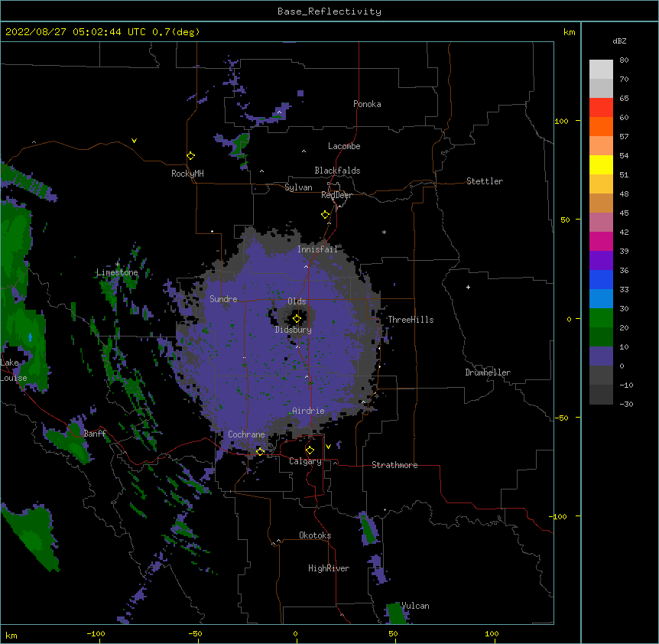Screen dimensions: 659x644
Task: Click the Sylvan label
Action: 298,187
